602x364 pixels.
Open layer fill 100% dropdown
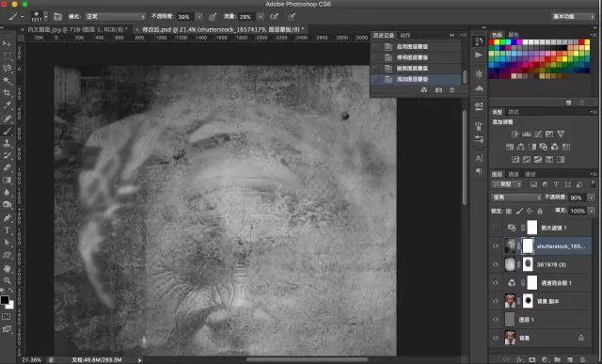(592, 211)
